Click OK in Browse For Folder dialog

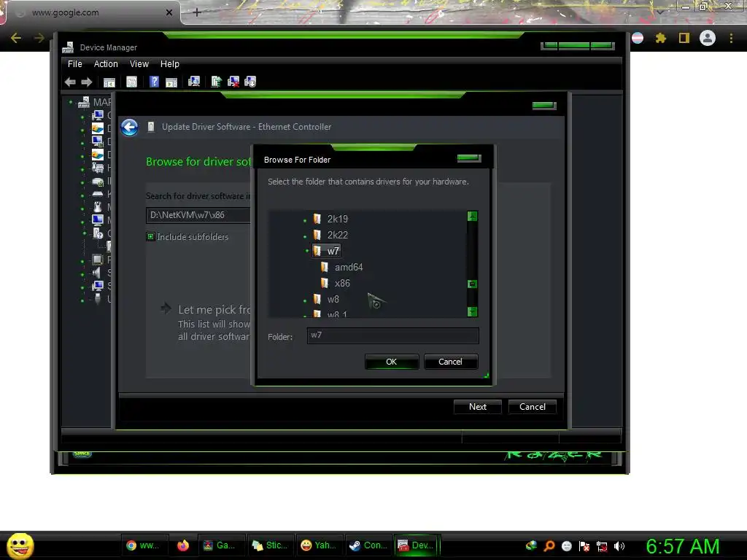coord(392,362)
